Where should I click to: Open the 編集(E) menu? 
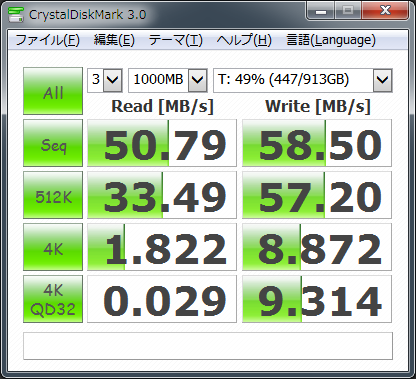[x=114, y=40]
